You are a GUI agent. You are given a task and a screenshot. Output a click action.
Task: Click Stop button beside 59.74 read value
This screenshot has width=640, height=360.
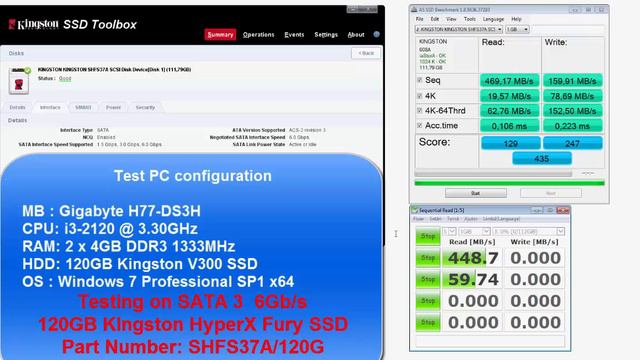tap(428, 280)
